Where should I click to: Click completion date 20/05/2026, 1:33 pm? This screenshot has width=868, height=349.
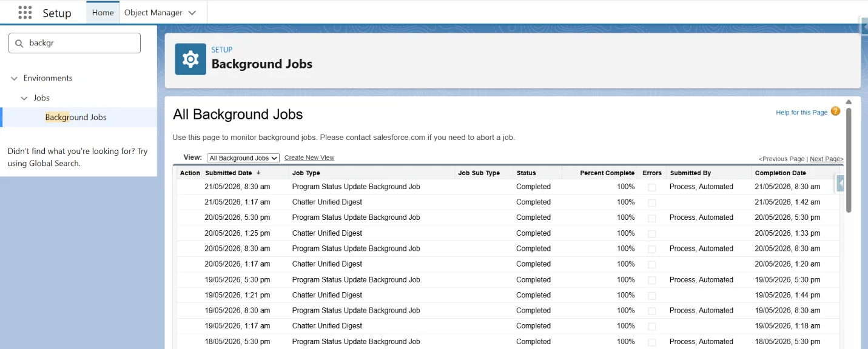pos(787,233)
